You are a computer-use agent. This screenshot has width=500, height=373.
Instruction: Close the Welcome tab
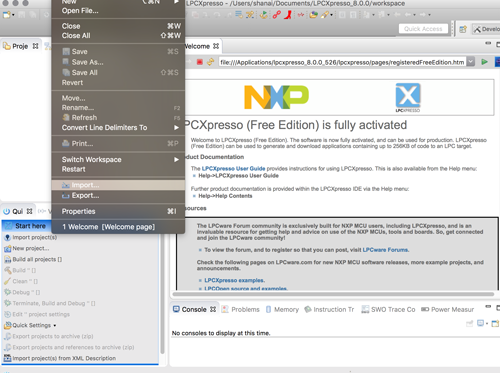pos(216,46)
